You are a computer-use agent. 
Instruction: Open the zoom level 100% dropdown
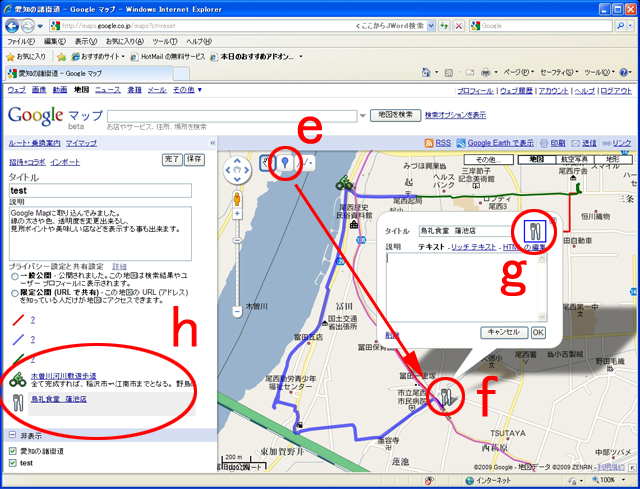(623, 480)
